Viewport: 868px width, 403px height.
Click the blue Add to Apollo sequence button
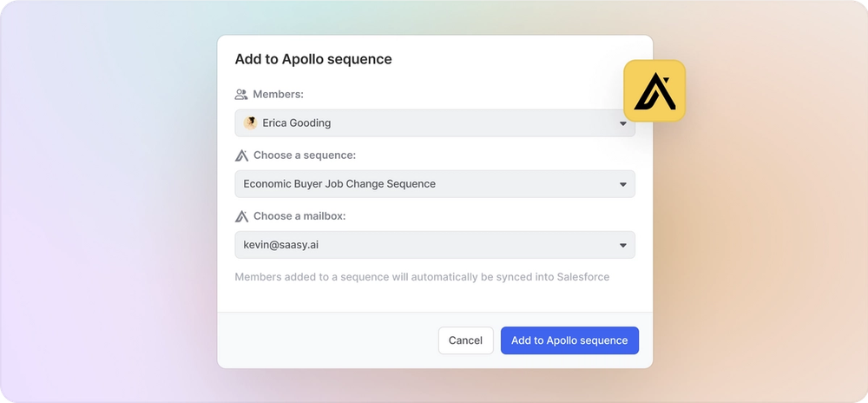[569, 340]
